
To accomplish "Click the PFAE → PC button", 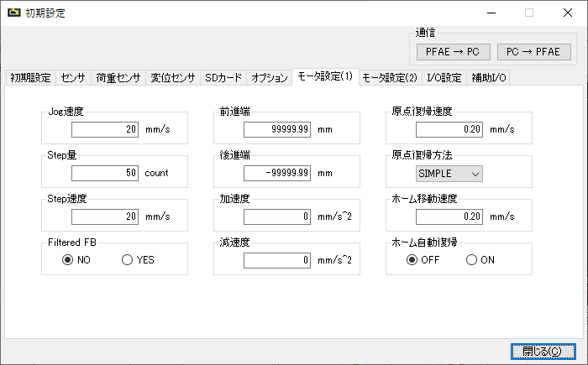I will (453, 52).
